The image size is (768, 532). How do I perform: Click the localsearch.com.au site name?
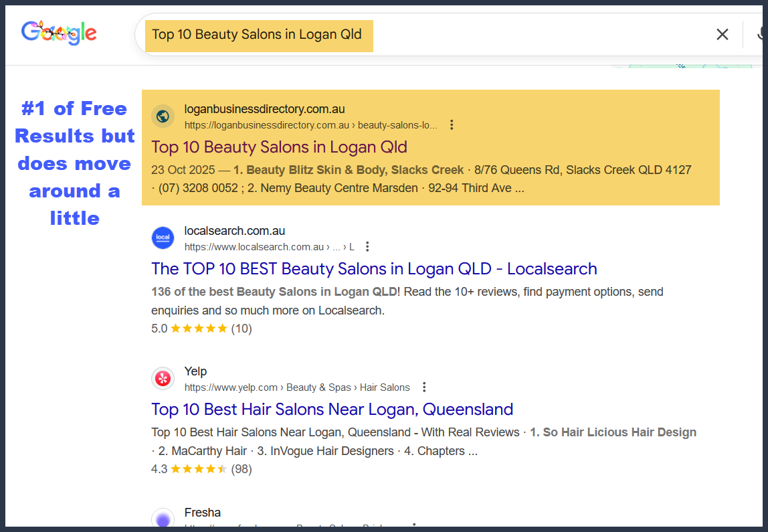(x=234, y=231)
